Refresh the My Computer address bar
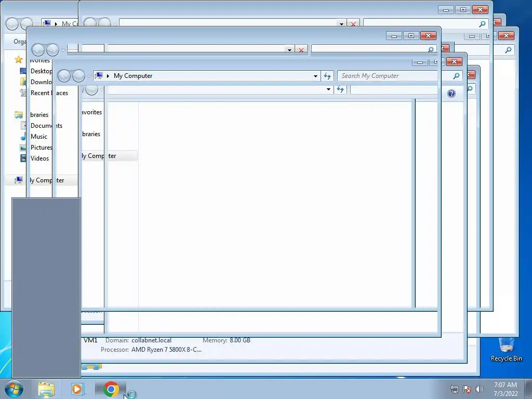This screenshot has width=532, height=399. pos(327,76)
